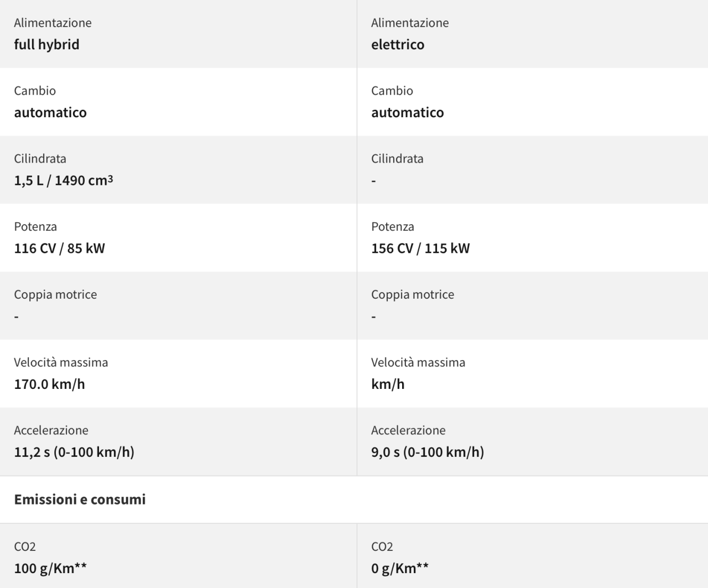This screenshot has width=708, height=588.
Task: Click the "Cilindrata" label in the elettrico column
Action: pos(397,159)
